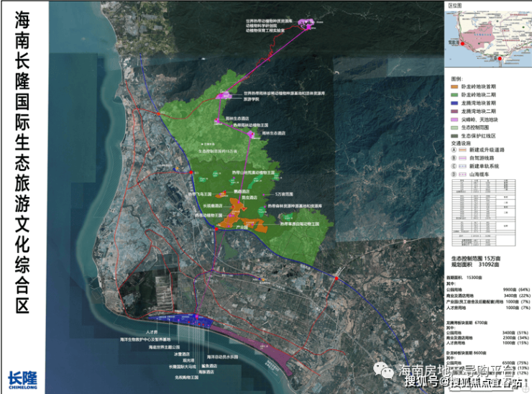Click the 鲨鱼酒店 label

209,366
